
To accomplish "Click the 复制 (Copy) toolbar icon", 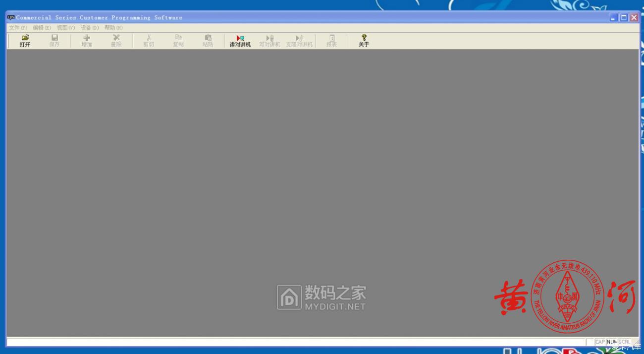I will click(178, 41).
